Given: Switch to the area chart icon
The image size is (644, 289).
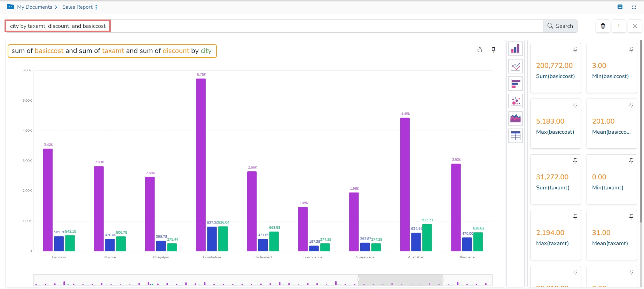Looking at the screenshot, I should click(x=516, y=118).
